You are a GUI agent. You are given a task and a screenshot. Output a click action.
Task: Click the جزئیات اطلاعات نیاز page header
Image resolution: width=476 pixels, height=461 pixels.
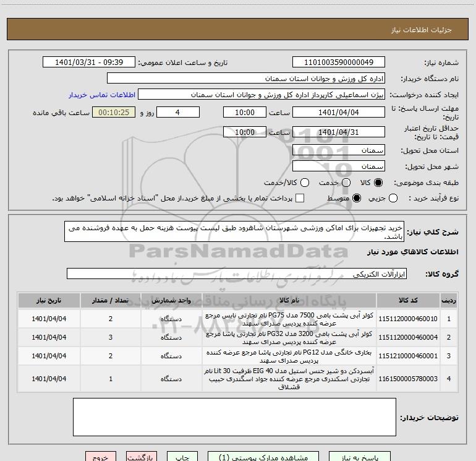[422, 30]
